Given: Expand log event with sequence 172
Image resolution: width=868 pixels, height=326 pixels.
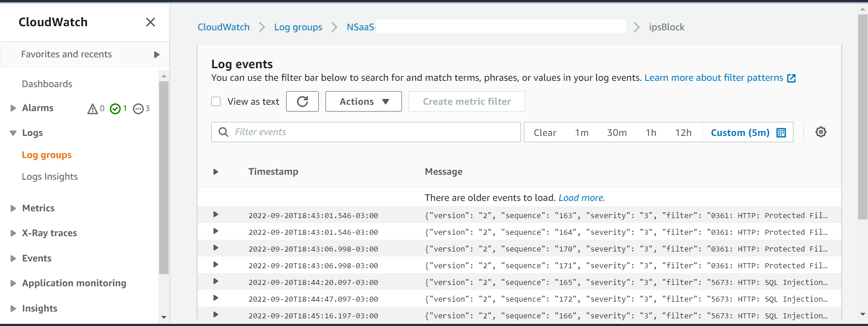Looking at the screenshot, I should [x=216, y=298].
